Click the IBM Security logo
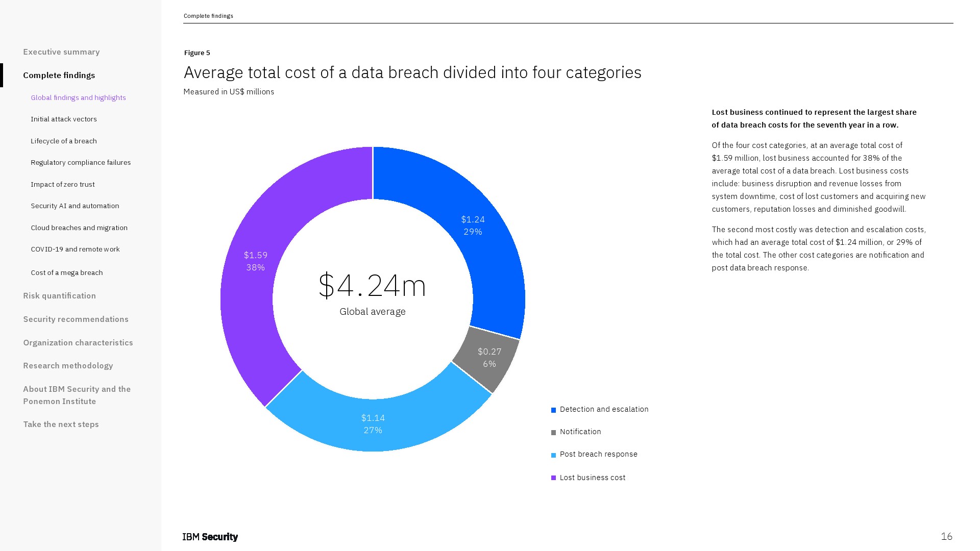Screen dimensions: 980x551 pyautogui.click(x=210, y=537)
